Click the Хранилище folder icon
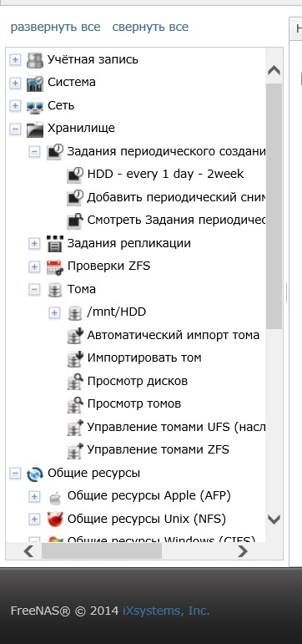Viewport: 302px width, 644px height. (x=34, y=129)
